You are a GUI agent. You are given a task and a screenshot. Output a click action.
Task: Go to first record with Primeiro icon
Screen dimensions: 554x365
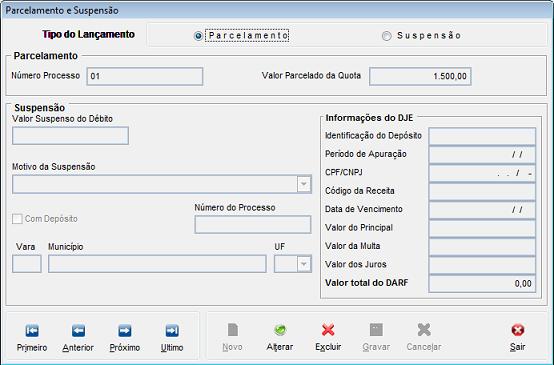point(32,331)
